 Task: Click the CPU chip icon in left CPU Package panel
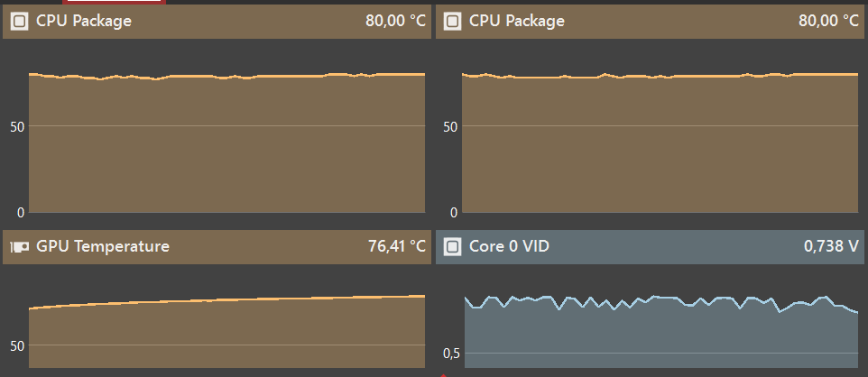point(18,22)
